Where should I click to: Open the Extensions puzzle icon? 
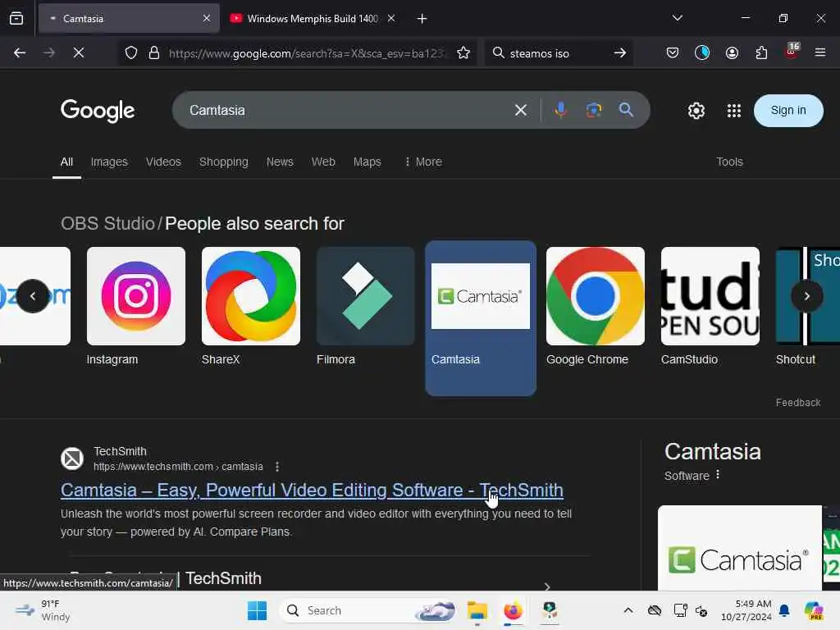tap(761, 52)
